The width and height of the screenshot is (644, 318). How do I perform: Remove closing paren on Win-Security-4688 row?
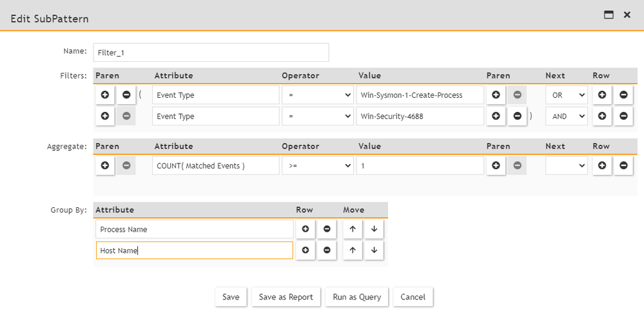517,117
